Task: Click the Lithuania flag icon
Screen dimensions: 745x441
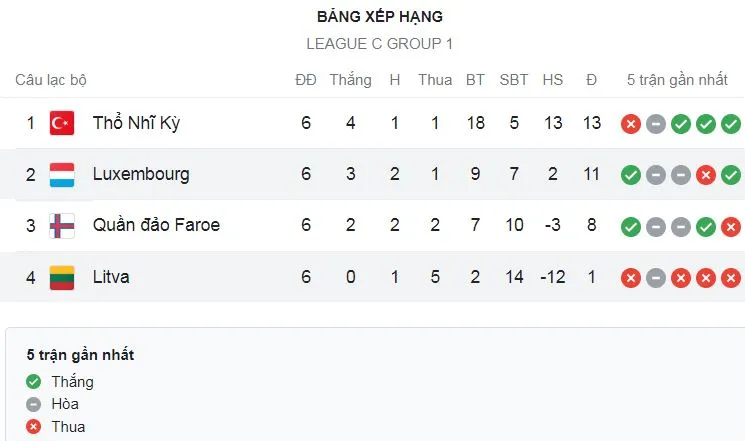Action: 62,277
